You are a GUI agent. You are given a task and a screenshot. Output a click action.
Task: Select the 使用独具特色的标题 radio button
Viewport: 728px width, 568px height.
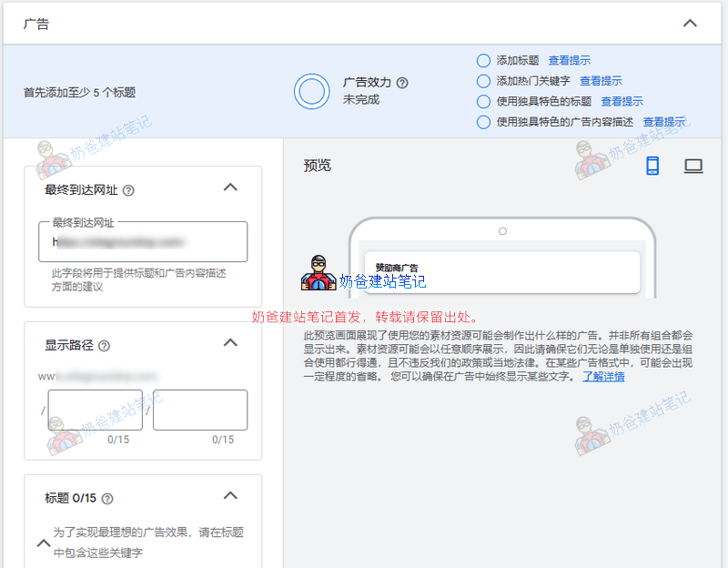coord(483,102)
